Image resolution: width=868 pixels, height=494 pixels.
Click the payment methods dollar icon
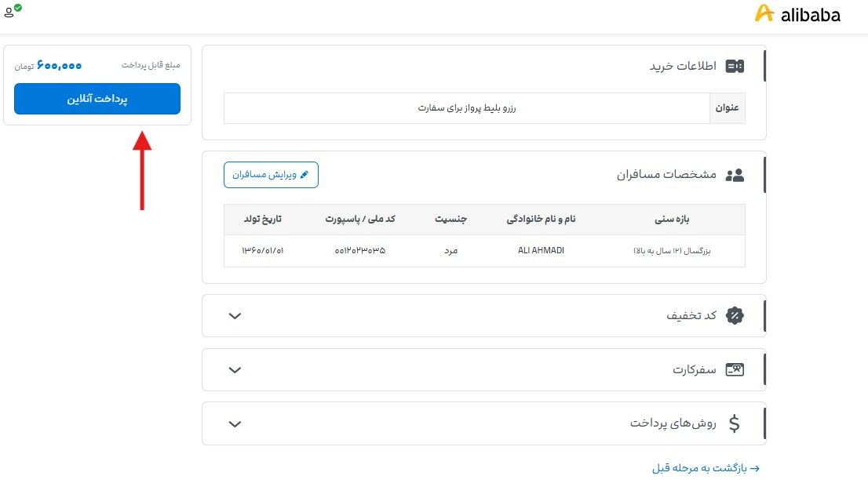pos(734,423)
